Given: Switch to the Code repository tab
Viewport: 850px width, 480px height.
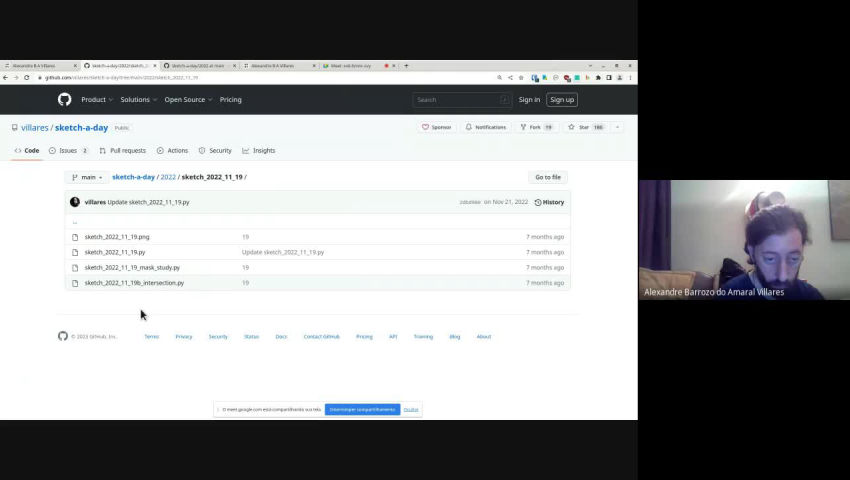Looking at the screenshot, I should (27, 151).
